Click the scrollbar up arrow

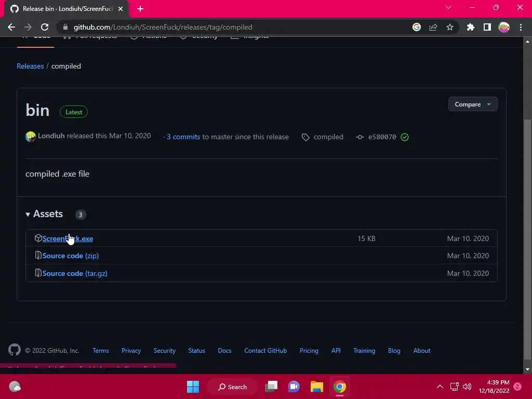527,42
